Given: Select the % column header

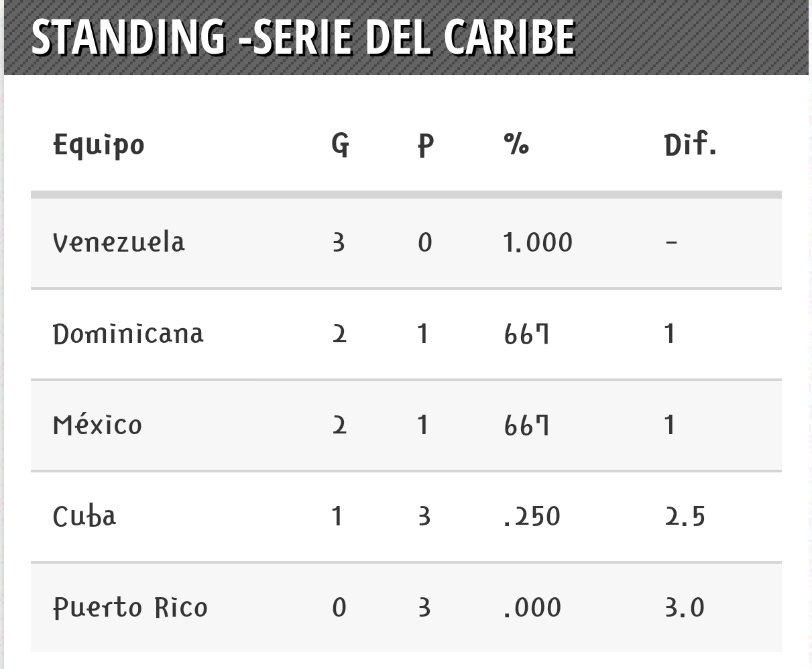Looking at the screenshot, I should click(x=516, y=144).
